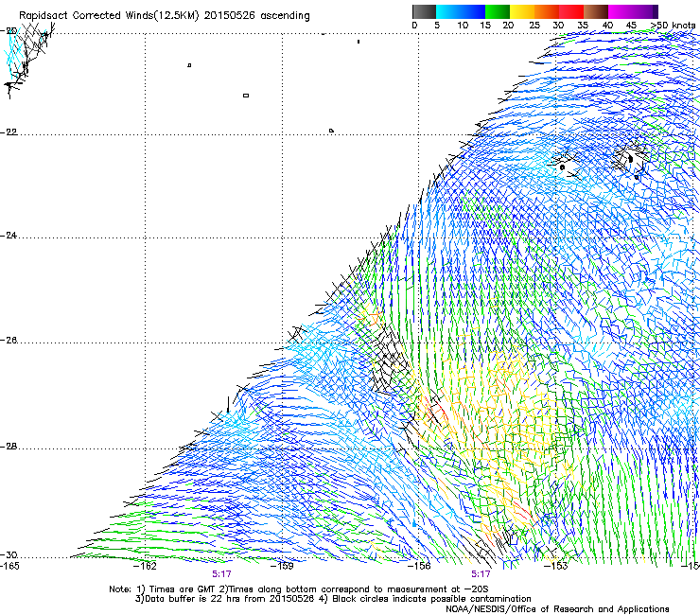The width and height of the screenshot is (700, 615).
Task: Click the '-28' latitude axis label
Action: (x=9, y=447)
